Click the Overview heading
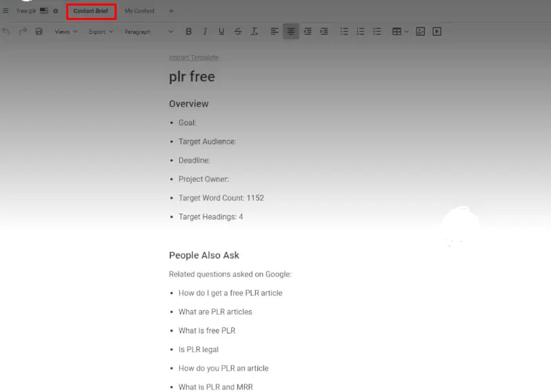The width and height of the screenshot is (551, 392). 189,104
